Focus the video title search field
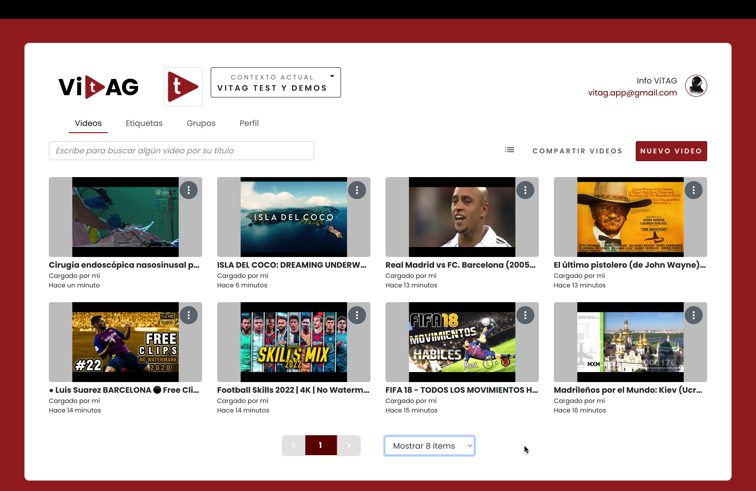The height and width of the screenshot is (491, 756). [181, 150]
